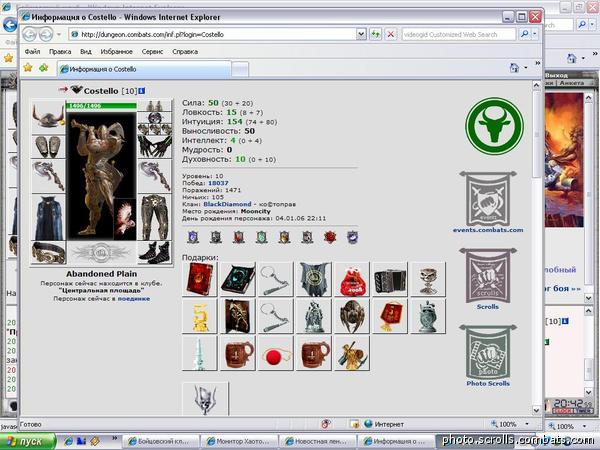Click the events.combats.com banner icon
This screenshot has height=450, width=600.
coord(488,199)
